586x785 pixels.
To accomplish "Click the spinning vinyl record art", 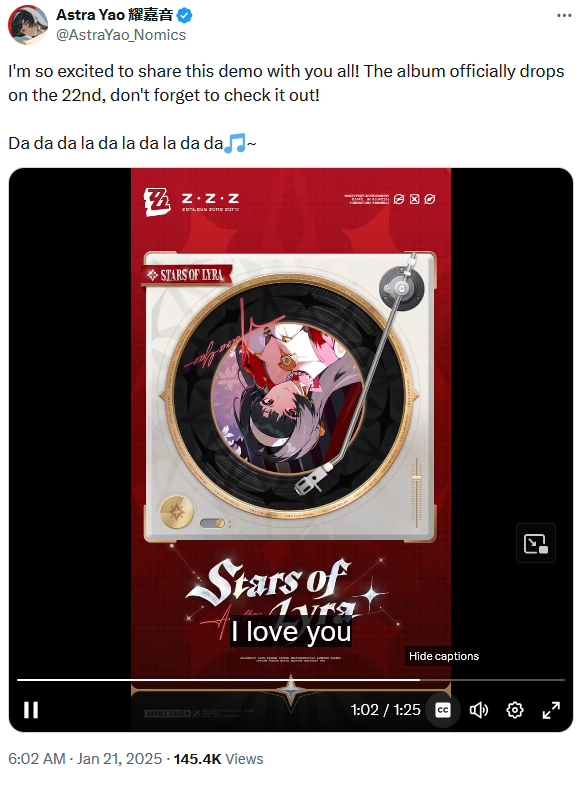I will (289, 396).
